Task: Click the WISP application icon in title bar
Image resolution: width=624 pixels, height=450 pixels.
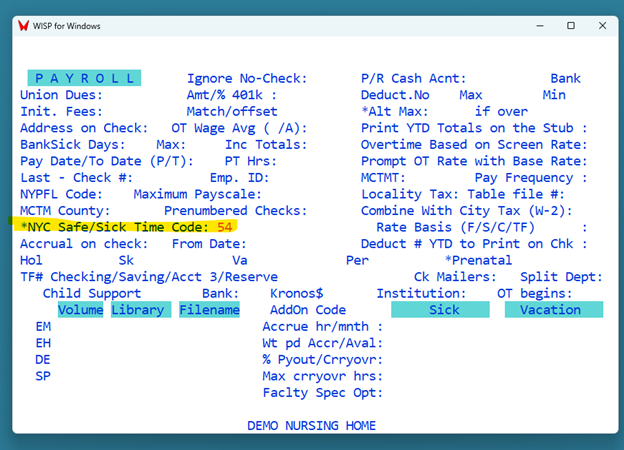Action: coord(23,25)
